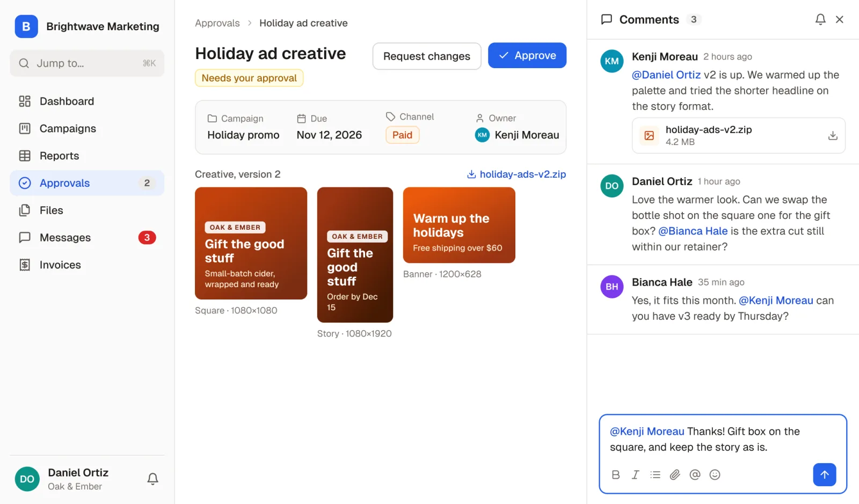Screen dimensions: 859x504
Task: Send the comment with arrow button
Action: [x=825, y=474]
